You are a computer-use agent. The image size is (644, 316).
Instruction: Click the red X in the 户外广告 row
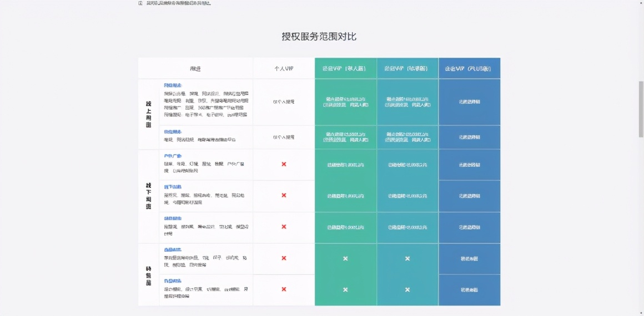click(284, 164)
